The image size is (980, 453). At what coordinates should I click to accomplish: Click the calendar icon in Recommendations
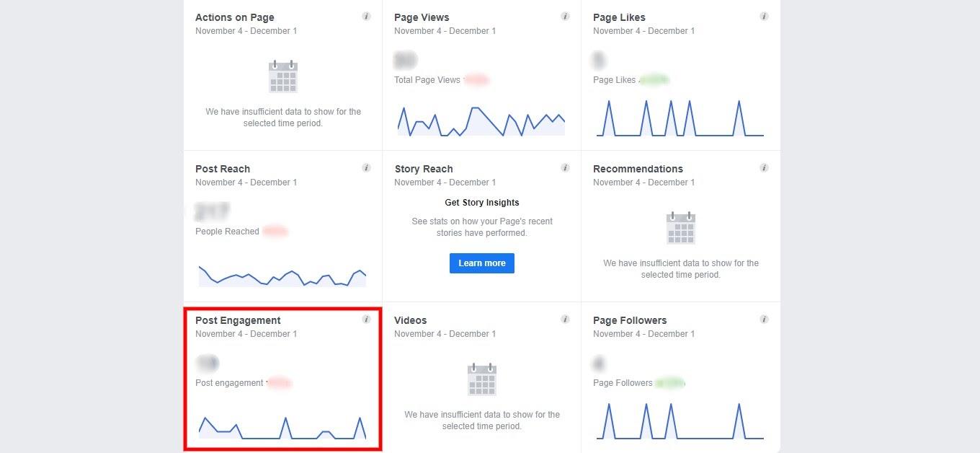(x=680, y=228)
